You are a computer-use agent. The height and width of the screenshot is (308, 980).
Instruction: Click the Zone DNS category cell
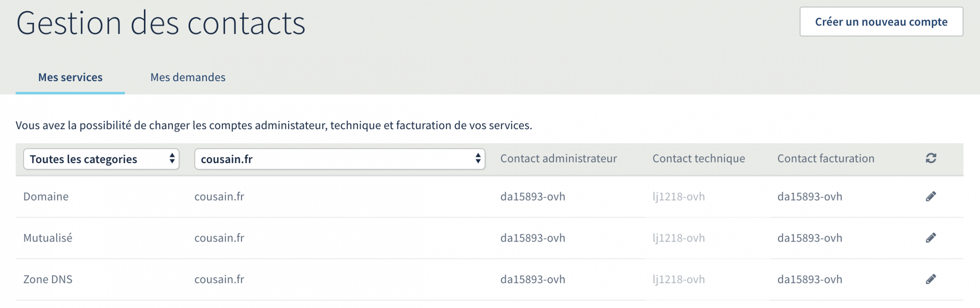pos(48,279)
